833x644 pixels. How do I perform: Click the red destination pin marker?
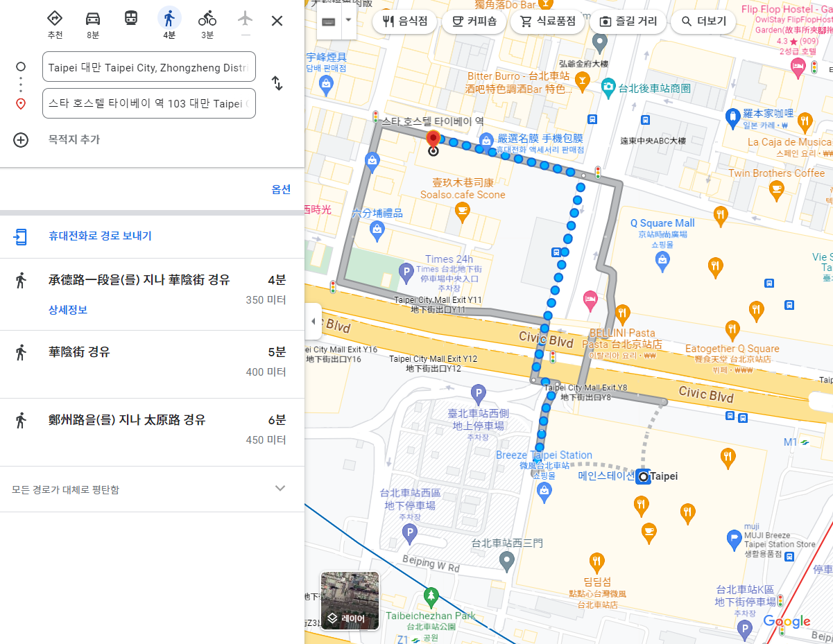433,141
